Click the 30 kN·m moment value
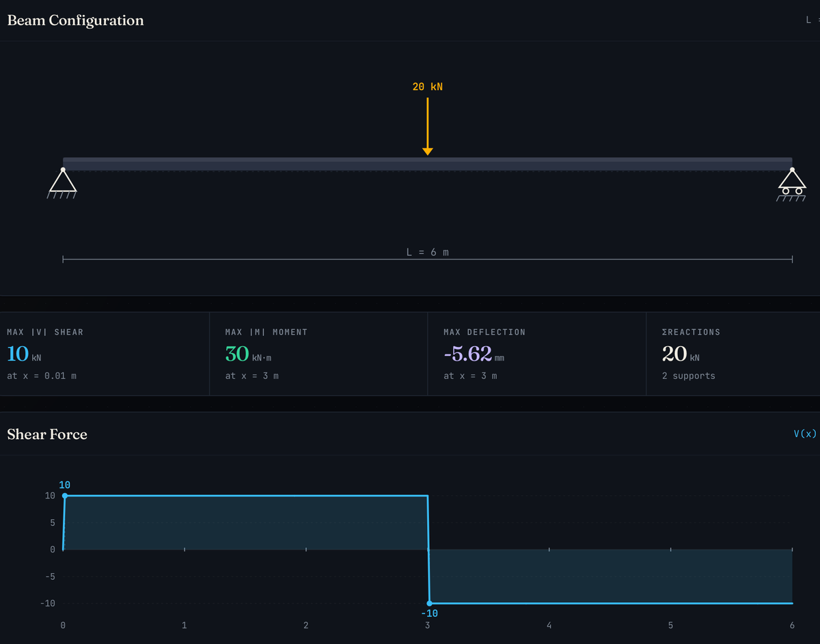 coord(248,354)
